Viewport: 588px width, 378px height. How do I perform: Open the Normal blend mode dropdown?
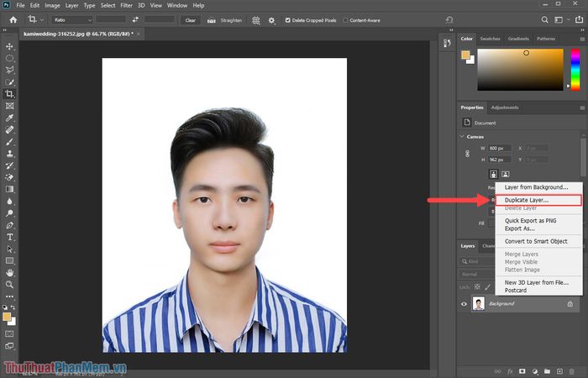pyautogui.click(x=476, y=274)
